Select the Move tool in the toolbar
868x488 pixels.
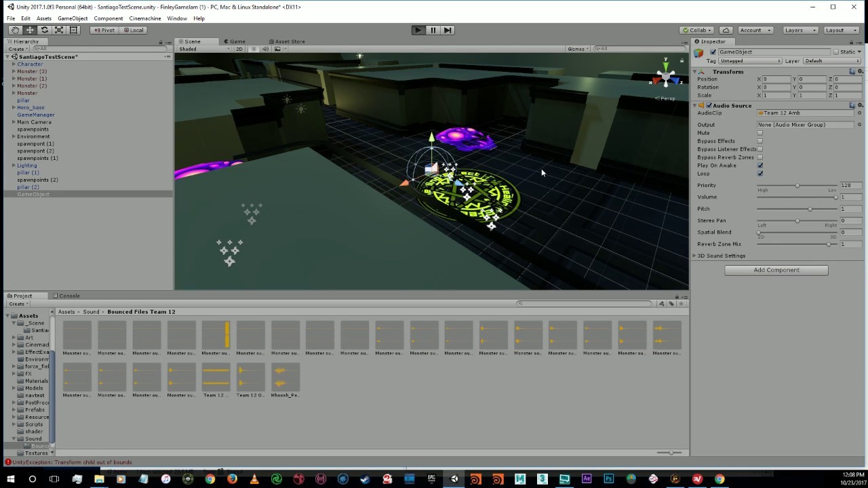pyautogui.click(x=29, y=30)
